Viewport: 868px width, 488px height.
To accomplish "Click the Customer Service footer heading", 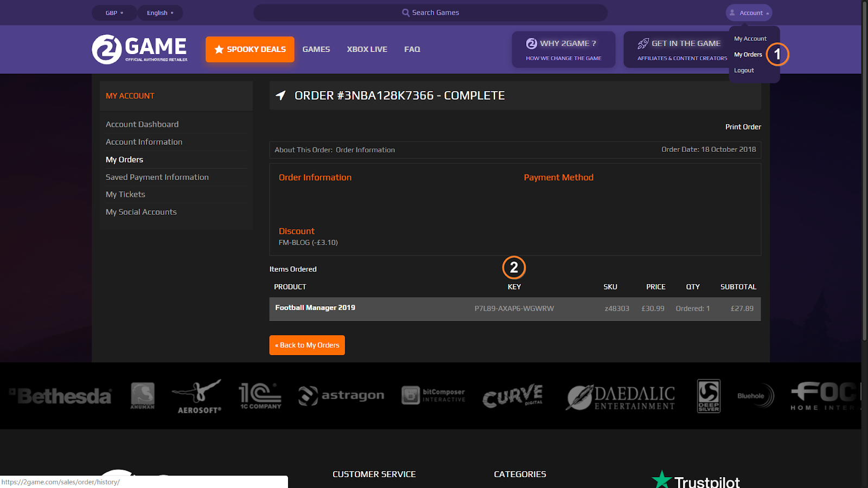I will [x=374, y=474].
